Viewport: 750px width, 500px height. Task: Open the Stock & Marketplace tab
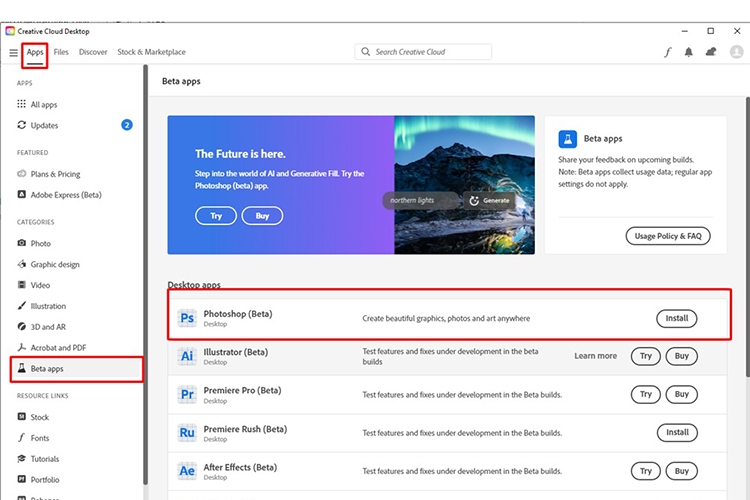click(x=152, y=52)
